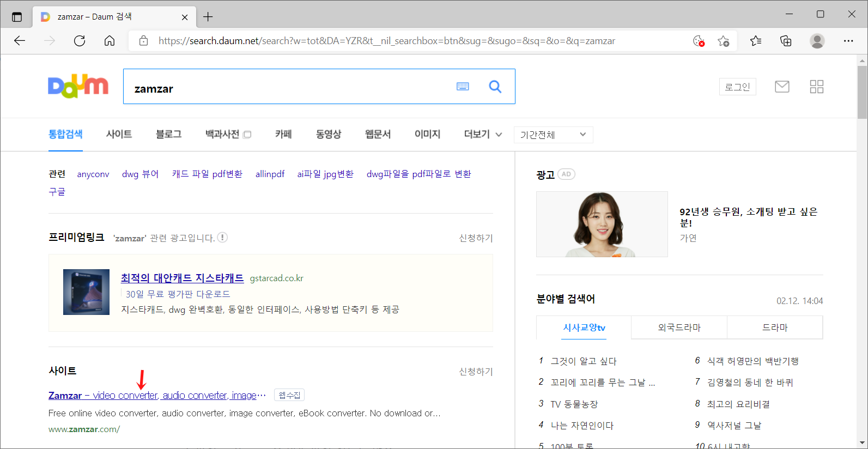Open the Favorites list icon
The height and width of the screenshot is (449, 868).
(756, 41)
